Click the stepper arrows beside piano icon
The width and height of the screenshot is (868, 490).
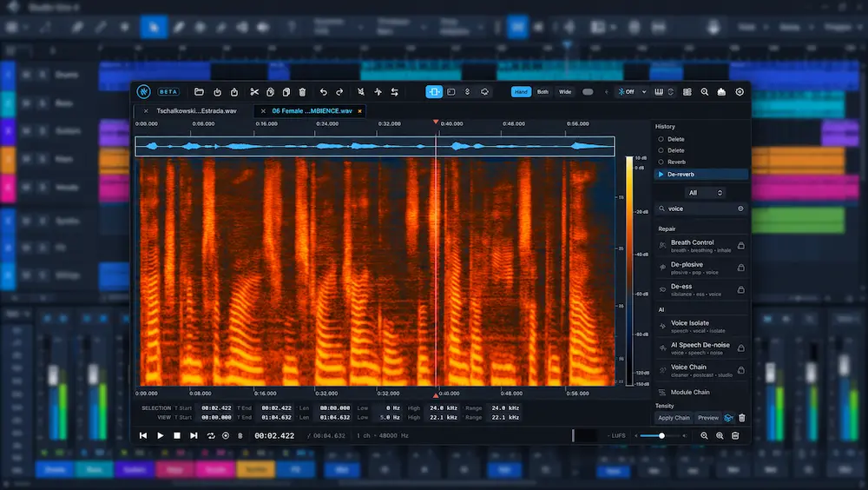pos(671,92)
